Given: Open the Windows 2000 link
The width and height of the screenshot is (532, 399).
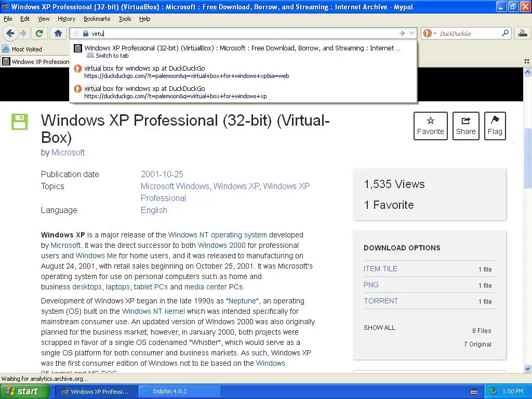Looking at the screenshot, I should [221, 245].
